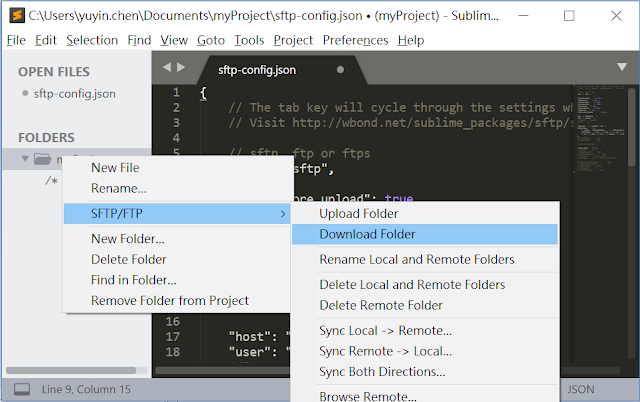Click the JSON syntax selector in status bar

click(x=581, y=389)
